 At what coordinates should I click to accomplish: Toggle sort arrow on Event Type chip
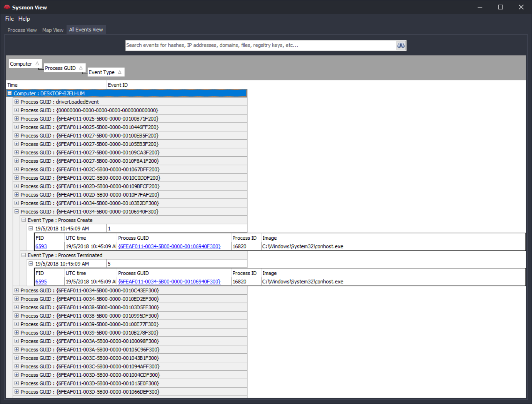click(120, 72)
